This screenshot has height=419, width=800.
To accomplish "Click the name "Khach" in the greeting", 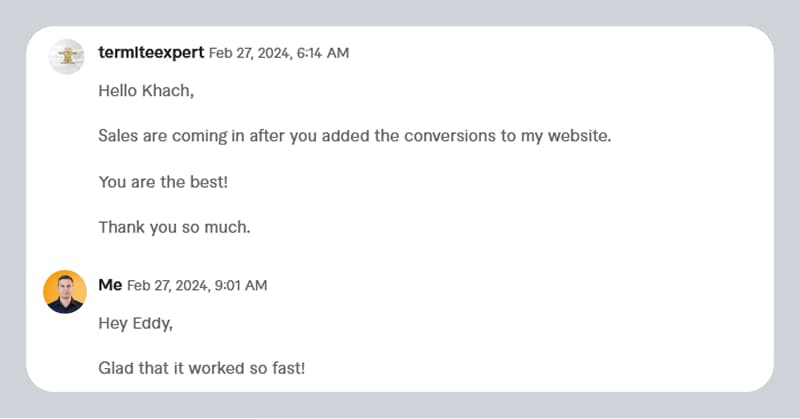I will (x=170, y=90).
